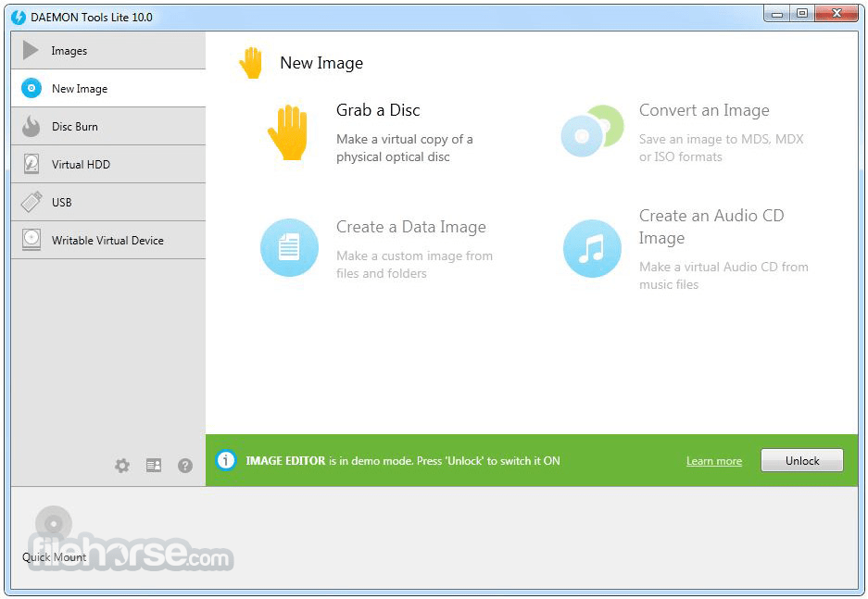
Task: Open application settings via the gear icon
Action: pyautogui.click(x=122, y=466)
